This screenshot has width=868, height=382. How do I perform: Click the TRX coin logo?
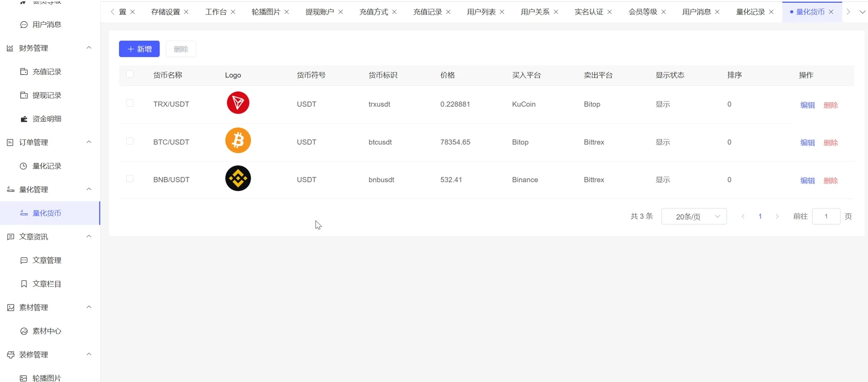pos(238,103)
